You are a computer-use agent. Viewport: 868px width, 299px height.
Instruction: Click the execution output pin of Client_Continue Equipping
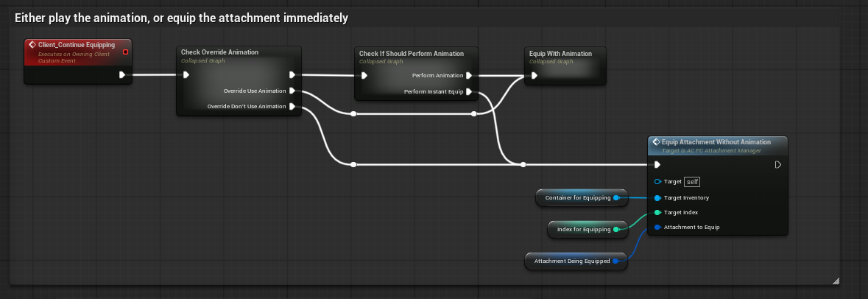pos(122,74)
